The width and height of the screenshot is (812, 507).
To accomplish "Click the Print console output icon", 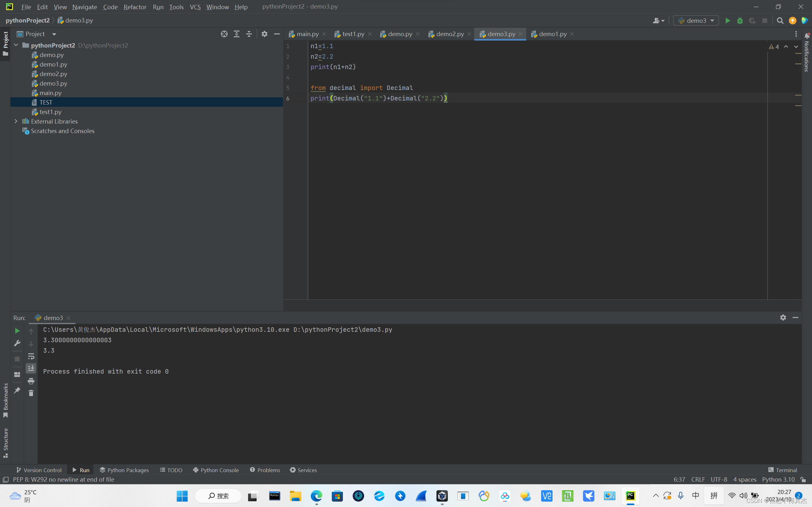I will pyautogui.click(x=31, y=381).
